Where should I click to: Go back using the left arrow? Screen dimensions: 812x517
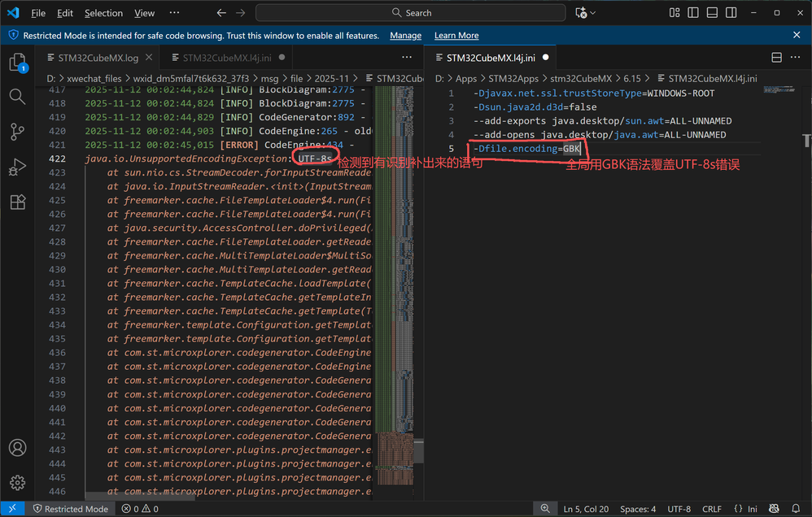pos(221,12)
